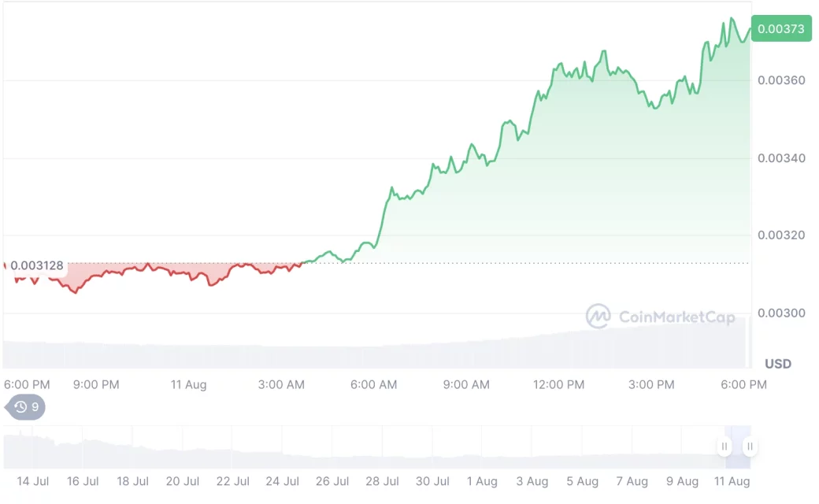Click the 0.003128 opening price label
819x504 pixels.
point(36,265)
